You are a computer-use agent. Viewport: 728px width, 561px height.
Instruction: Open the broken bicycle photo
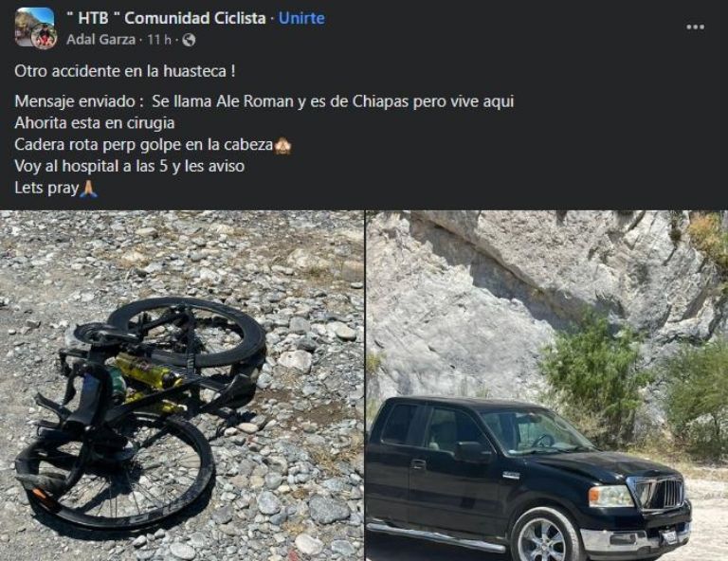coord(182,386)
